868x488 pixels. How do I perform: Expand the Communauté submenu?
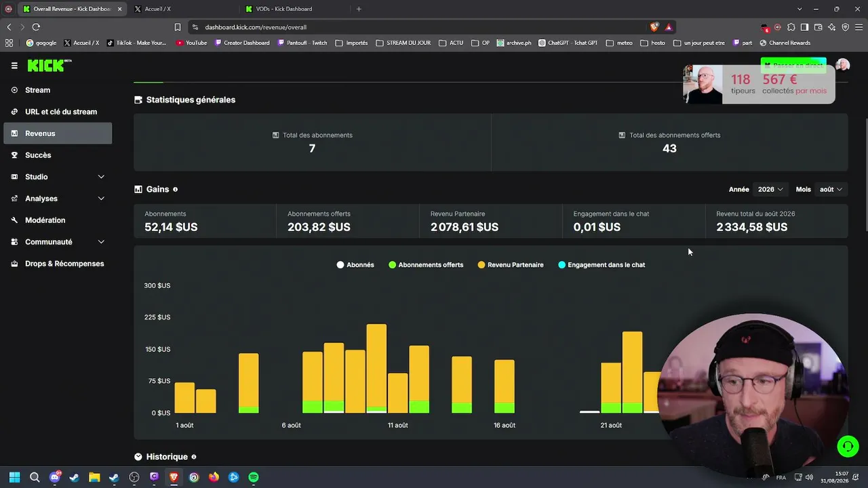(x=58, y=242)
